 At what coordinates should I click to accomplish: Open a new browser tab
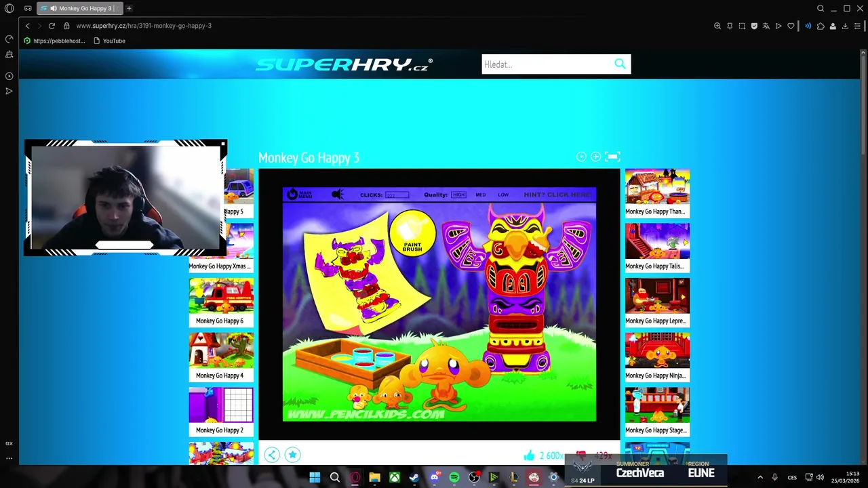(x=129, y=8)
